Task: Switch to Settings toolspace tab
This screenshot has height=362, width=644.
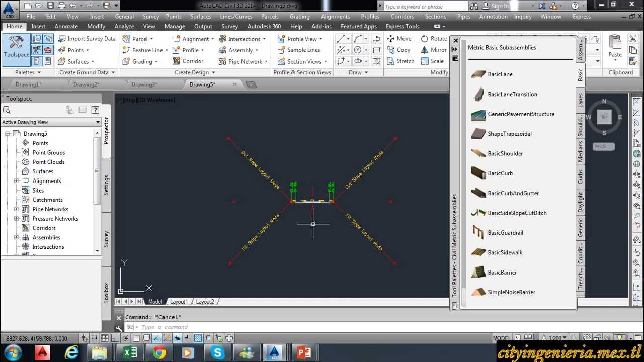Action: coord(106,185)
